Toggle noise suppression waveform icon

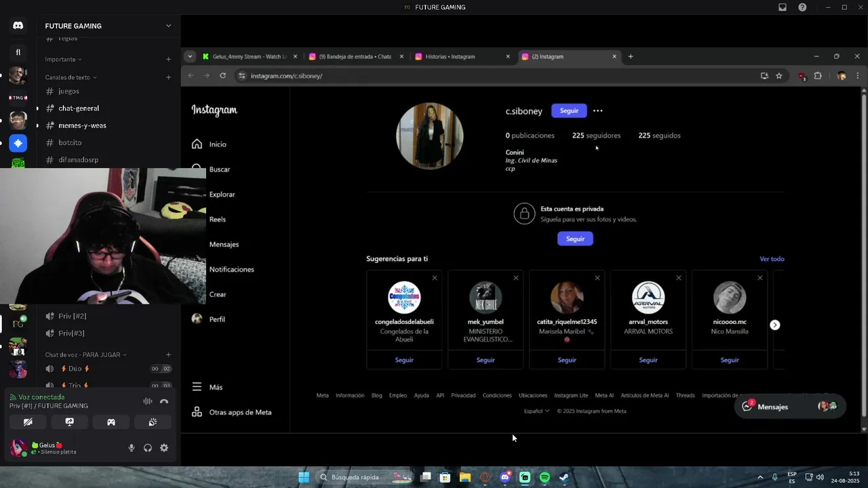click(148, 401)
